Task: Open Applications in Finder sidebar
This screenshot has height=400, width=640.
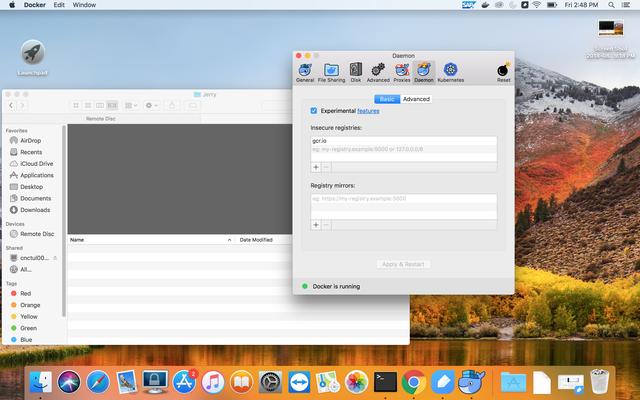Action: tap(37, 175)
